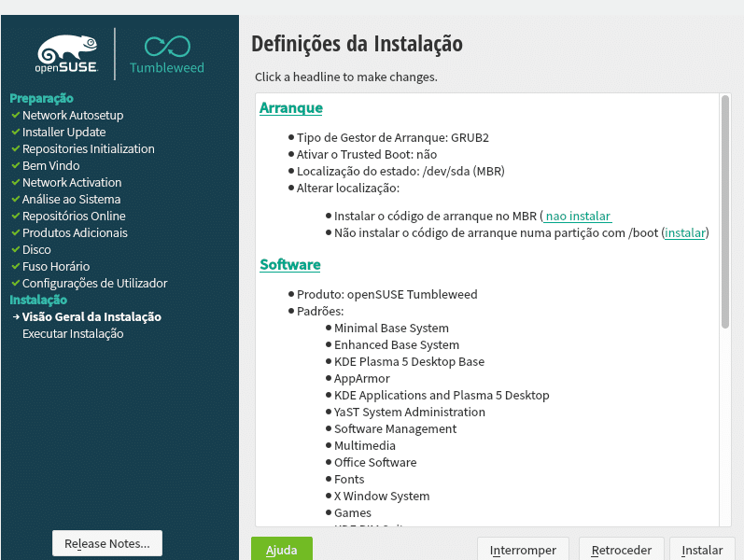Open the Software headline settings

[290, 264]
